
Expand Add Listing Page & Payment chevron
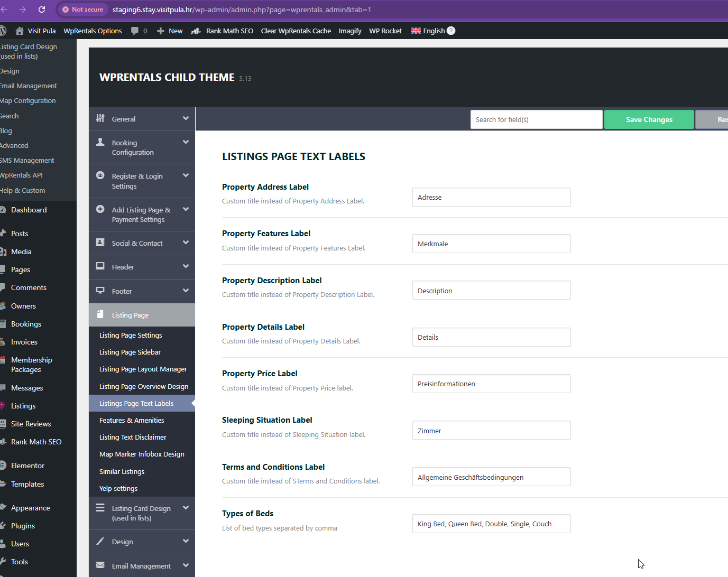point(186,209)
